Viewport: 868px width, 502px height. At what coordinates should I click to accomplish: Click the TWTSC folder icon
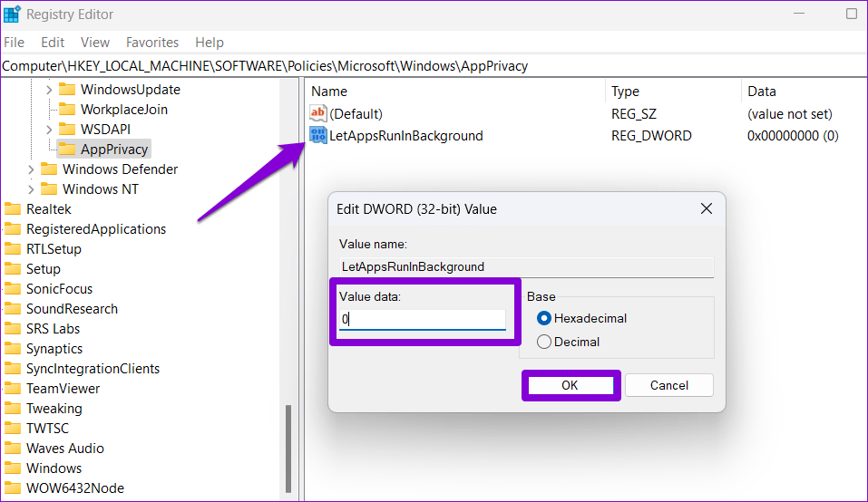tap(13, 428)
